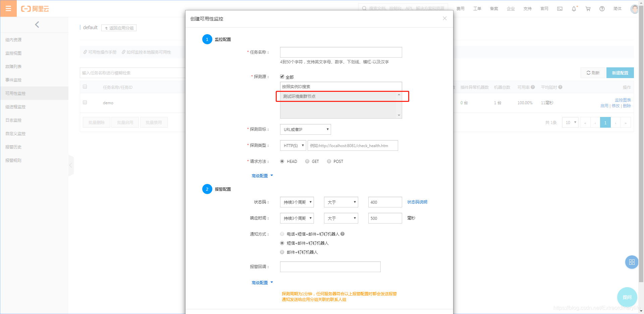The height and width of the screenshot is (314, 644).
Task: Tick the select-all table header checkbox
Action: [85, 86]
